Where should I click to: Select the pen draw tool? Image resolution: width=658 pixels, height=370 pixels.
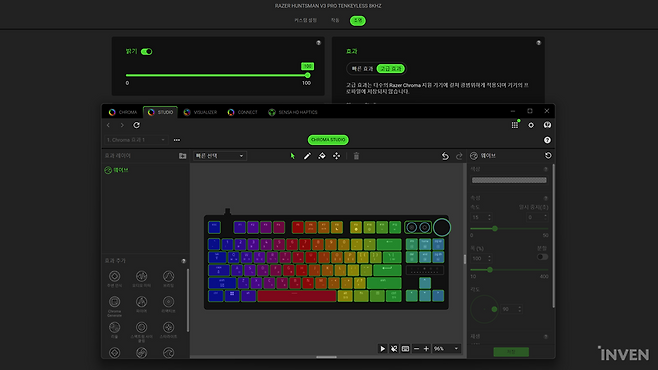click(307, 156)
